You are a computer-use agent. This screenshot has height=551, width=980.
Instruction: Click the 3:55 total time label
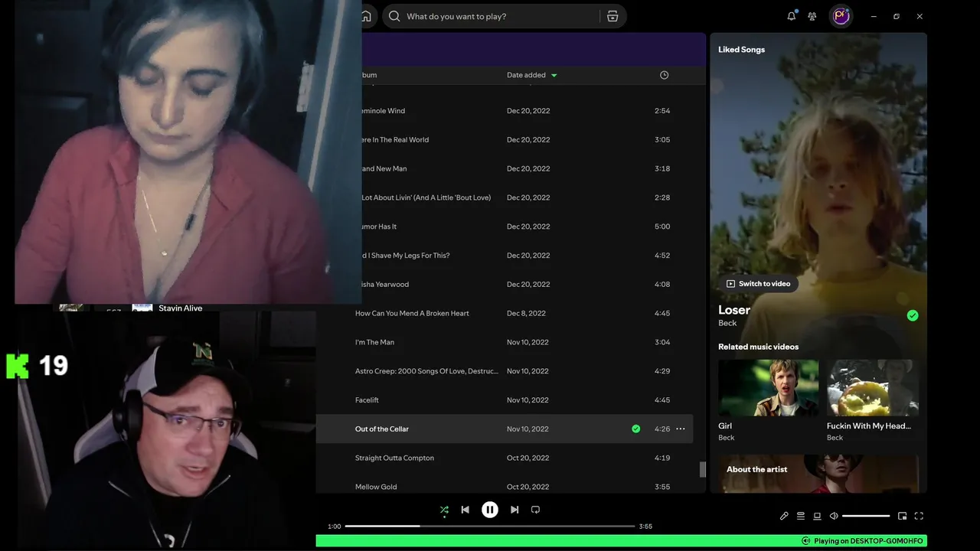[x=645, y=527]
